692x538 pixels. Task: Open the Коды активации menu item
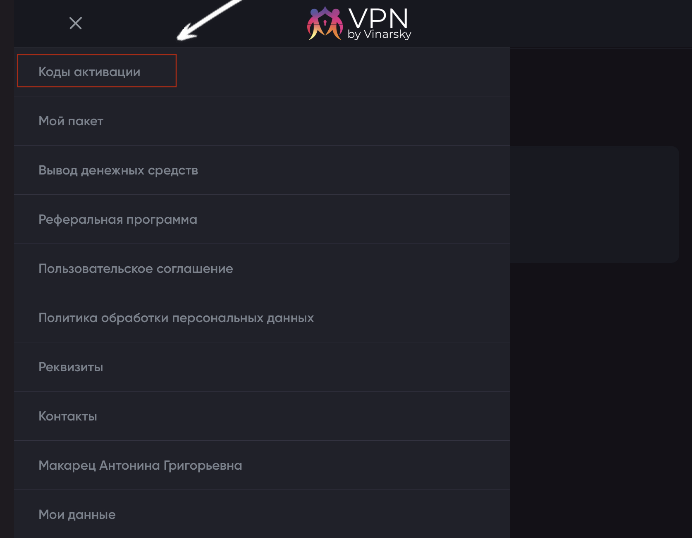(x=89, y=72)
